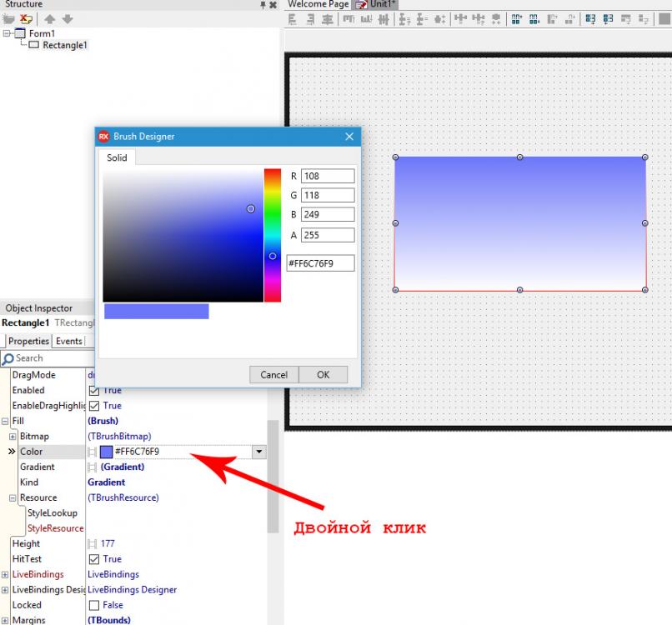Toggle the EnableDragHighlight checkbox

point(94,406)
